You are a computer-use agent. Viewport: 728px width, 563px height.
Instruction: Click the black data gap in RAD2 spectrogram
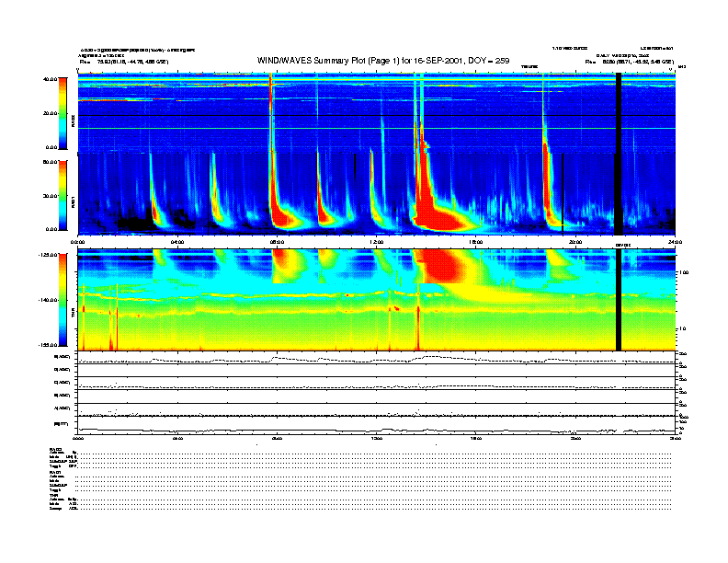point(619,112)
